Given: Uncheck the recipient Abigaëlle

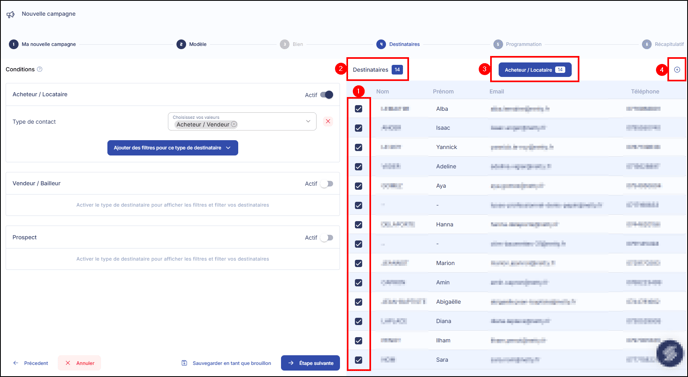Looking at the screenshot, I should 358,302.
